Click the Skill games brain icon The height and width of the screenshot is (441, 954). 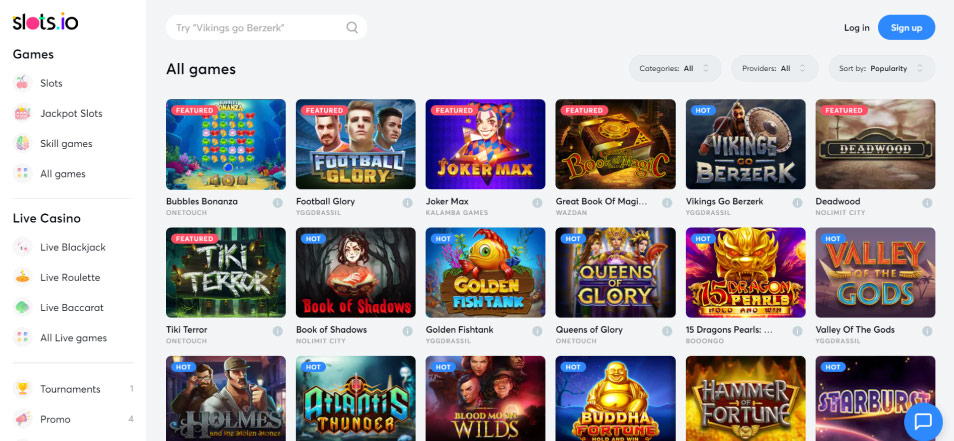(x=23, y=144)
